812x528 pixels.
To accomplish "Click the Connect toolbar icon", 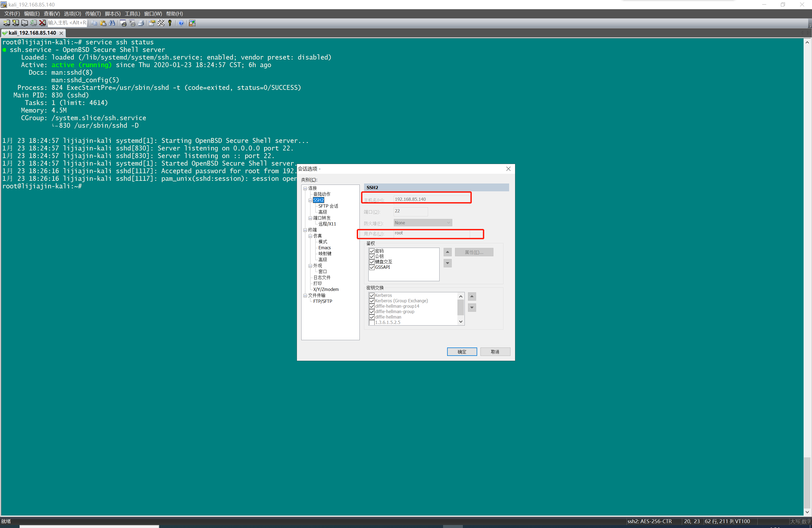I will tap(6, 23).
